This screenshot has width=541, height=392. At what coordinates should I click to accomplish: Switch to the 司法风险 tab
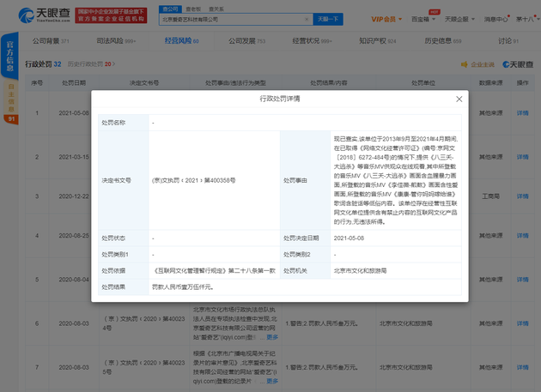click(116, 41)
